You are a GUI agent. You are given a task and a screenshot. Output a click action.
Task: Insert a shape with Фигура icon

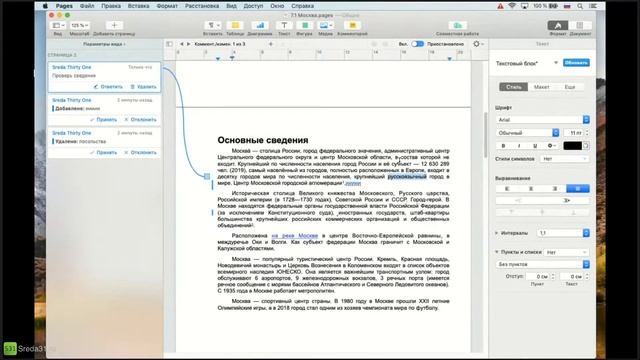(304, 25)
